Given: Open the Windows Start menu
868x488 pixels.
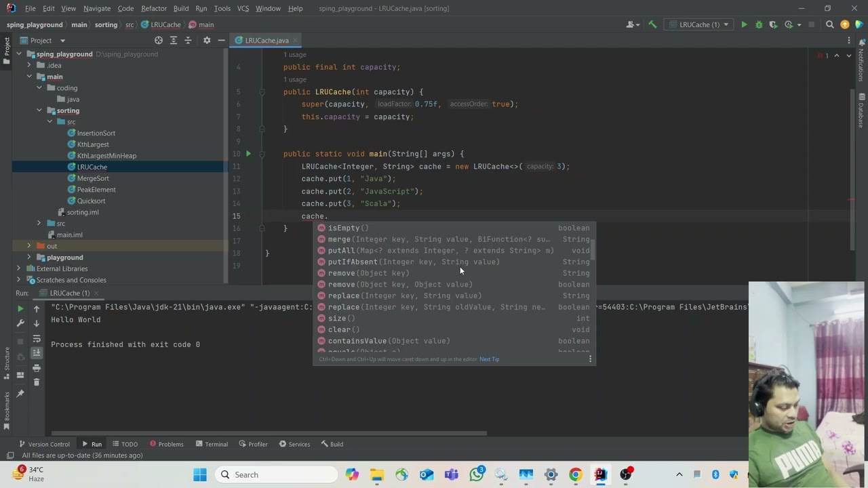Looking at the screenshot, I should point(200,474).
